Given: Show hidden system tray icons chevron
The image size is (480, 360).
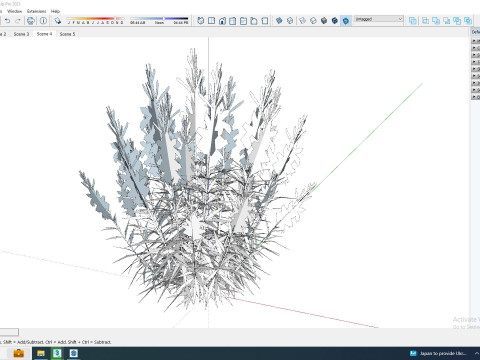Looking at the screenshot, I should [477, 353].
